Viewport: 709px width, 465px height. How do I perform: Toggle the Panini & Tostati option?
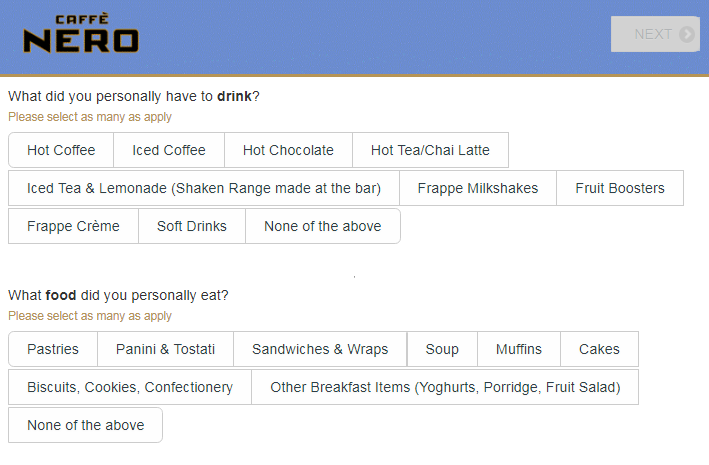pos(165,349)
